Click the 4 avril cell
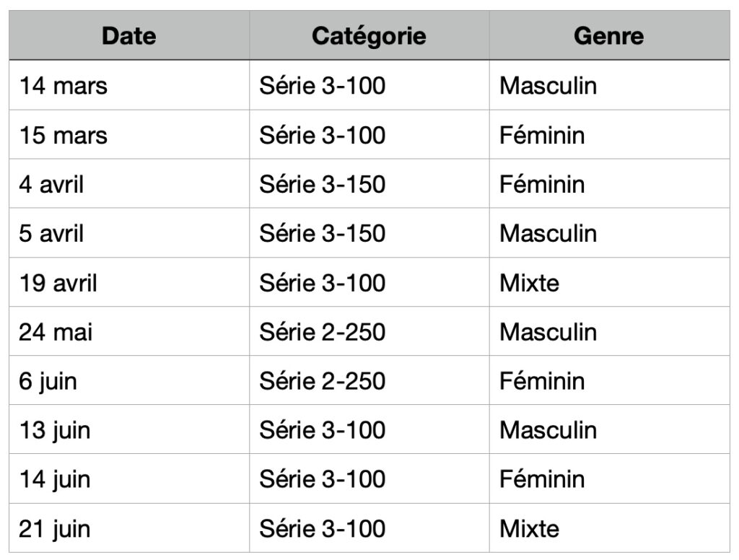Screen dimensions: 739x560 point(52,184)
